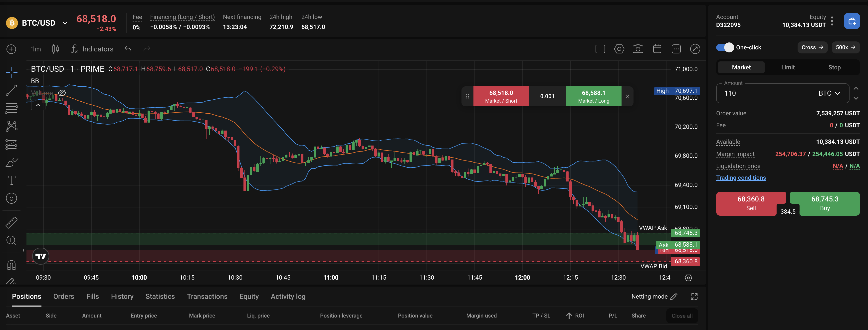Take a chart snapshot with camera icon
868x330 pixels.
(x=638, y=49)
